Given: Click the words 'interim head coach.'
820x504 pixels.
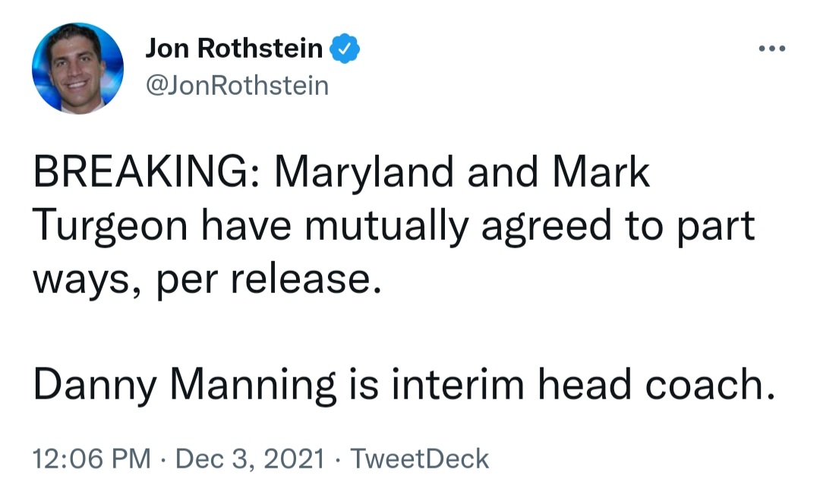Looking at the screenshot, I should coord(582,384).
